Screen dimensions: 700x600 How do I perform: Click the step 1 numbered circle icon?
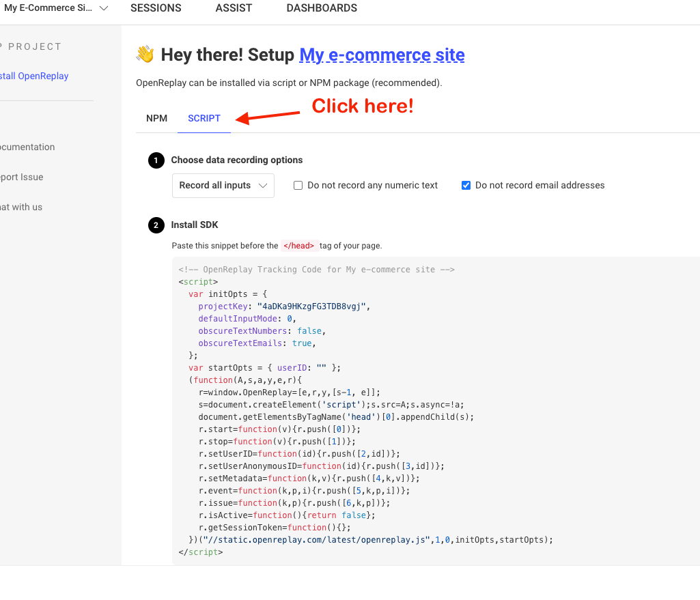(156, 160)
